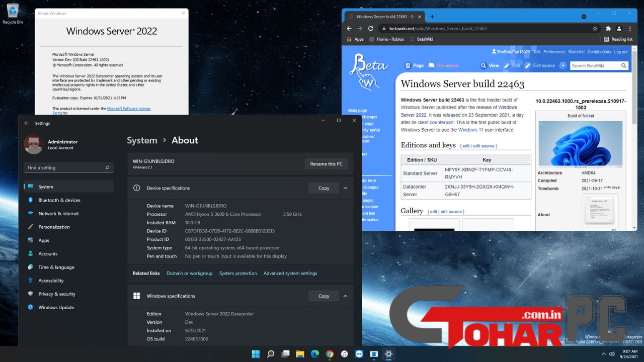Open the client counterpart link

click(435, 122)
